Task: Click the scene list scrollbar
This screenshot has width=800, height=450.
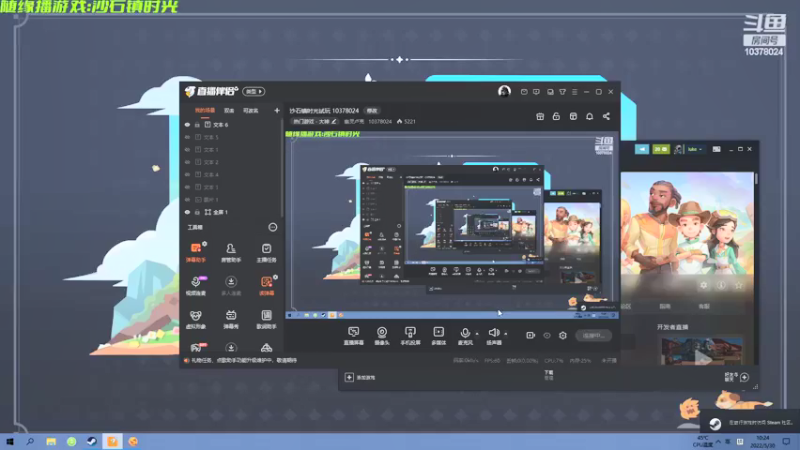Action: 281,167
